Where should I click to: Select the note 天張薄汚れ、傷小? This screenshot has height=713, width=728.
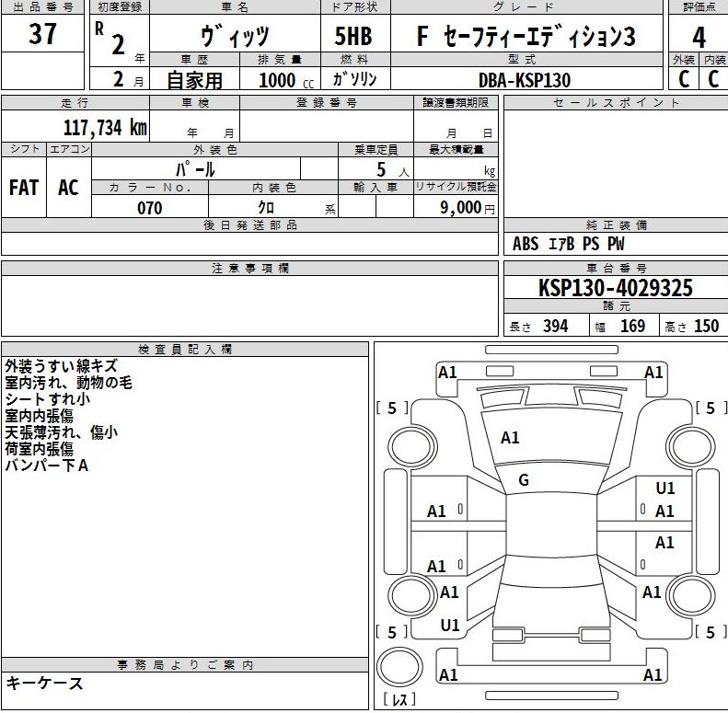[62, 432]
